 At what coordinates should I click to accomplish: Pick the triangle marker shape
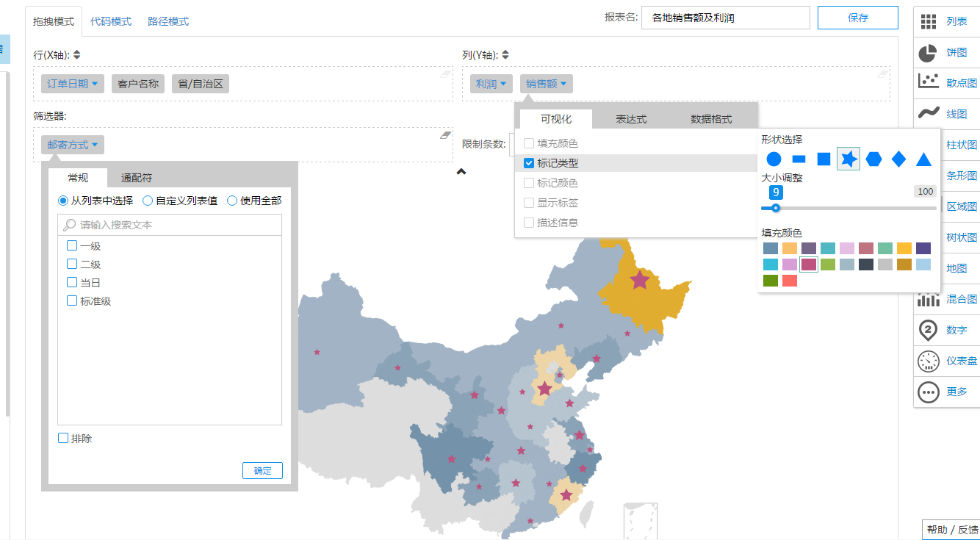(x=923, y=159)
